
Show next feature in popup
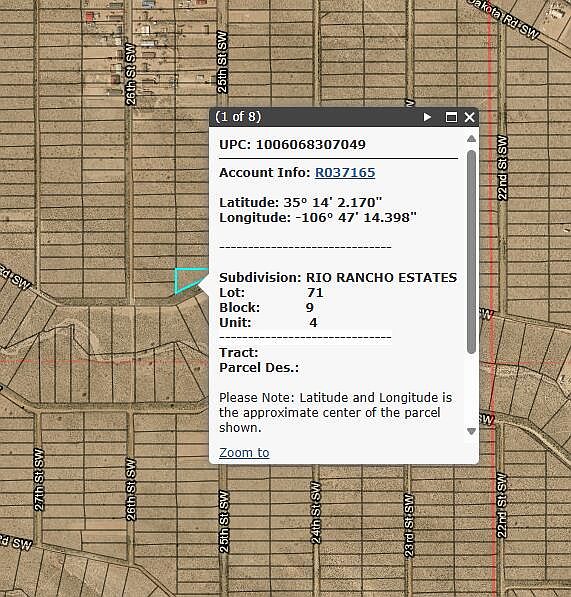click(427, 117)
